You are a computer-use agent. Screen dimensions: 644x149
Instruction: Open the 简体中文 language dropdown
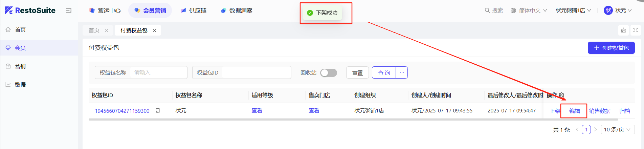(x=529, y=10)
